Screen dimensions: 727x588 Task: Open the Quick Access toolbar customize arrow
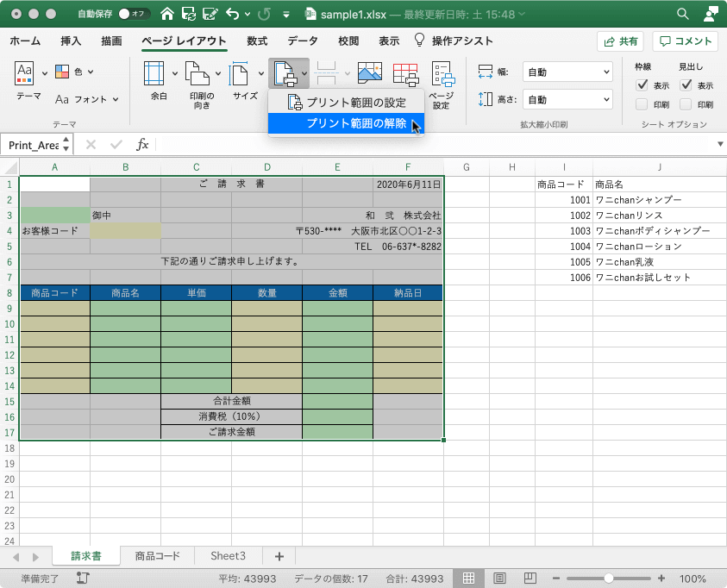tap(286, 15)
